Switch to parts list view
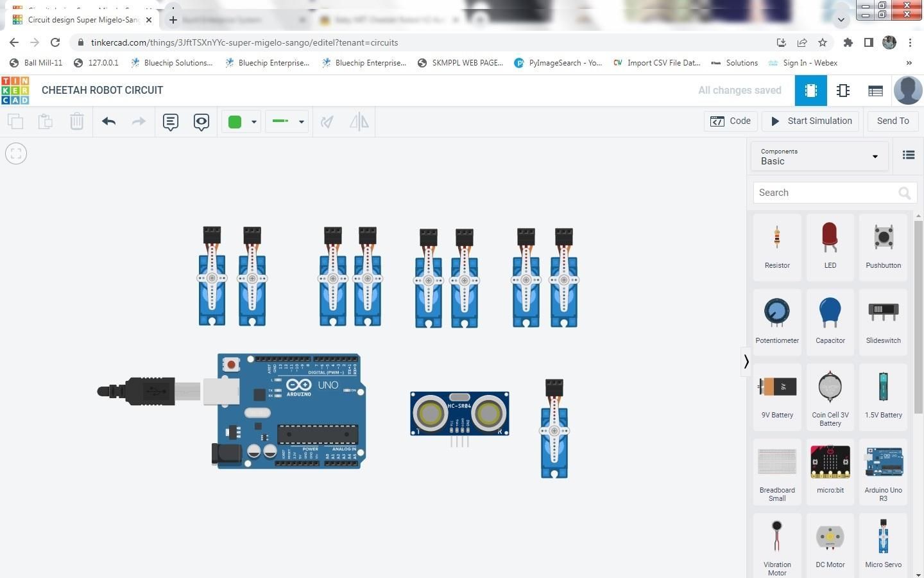This screenshot has height=578, width=924. (875, 91)
